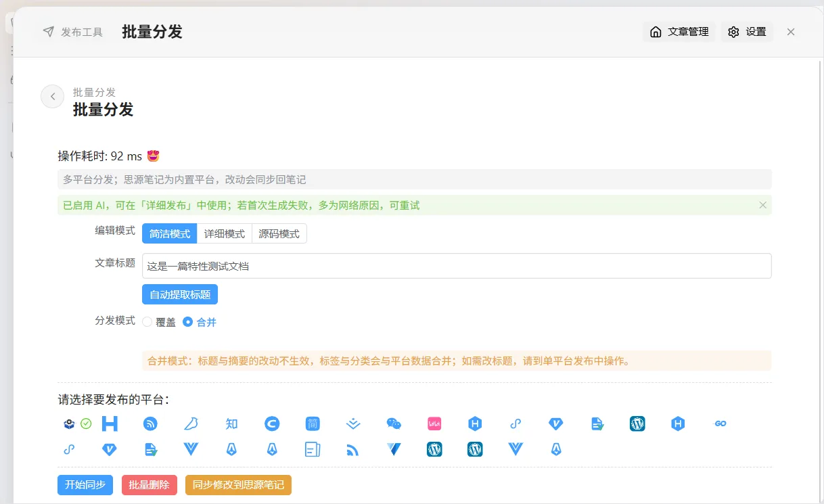Choose the plain RSS feed platform icon
Image resolution: width=824 pixels, height=504 pixels.
pos(353,449)
